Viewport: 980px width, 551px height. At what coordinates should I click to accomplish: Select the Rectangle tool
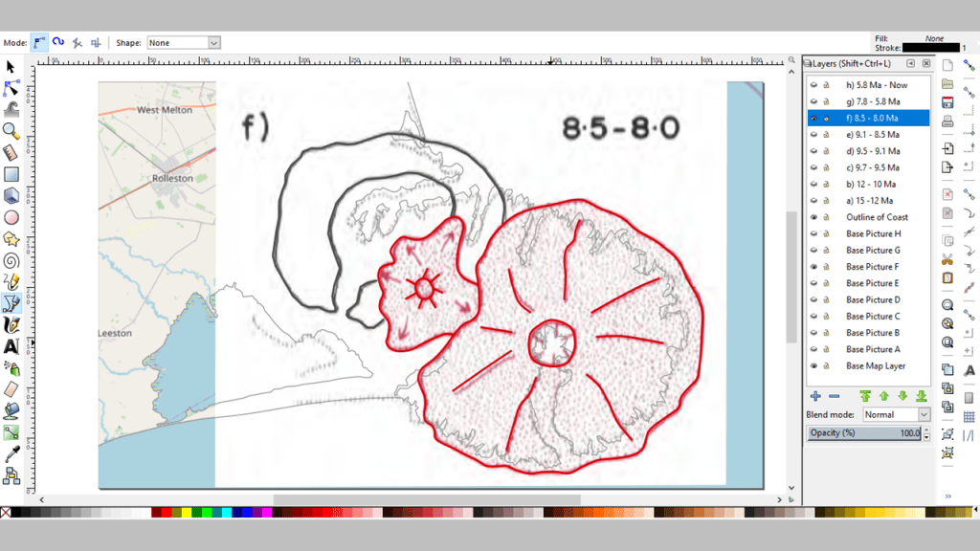pyautogui.click(x=11, y=174)
